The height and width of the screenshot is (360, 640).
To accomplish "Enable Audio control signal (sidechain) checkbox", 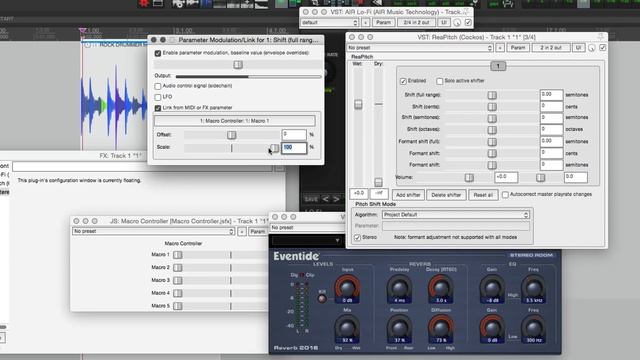I will [x=158, y=86].
